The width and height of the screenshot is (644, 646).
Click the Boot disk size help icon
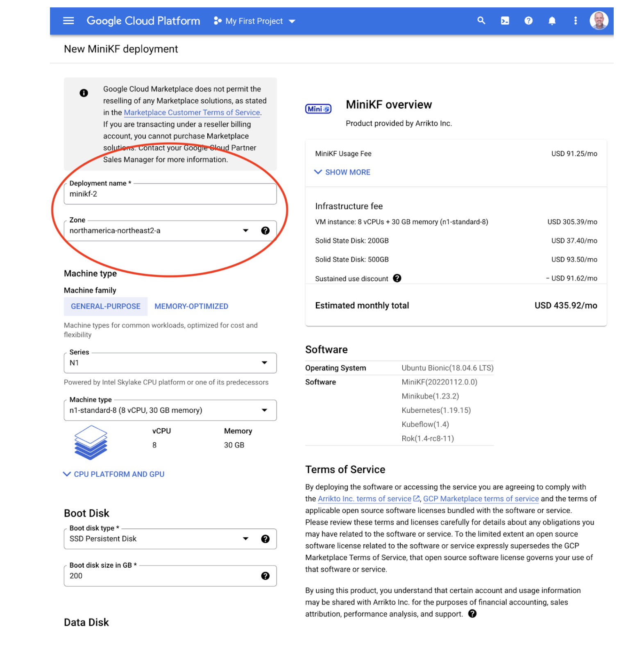pos(265,576)
